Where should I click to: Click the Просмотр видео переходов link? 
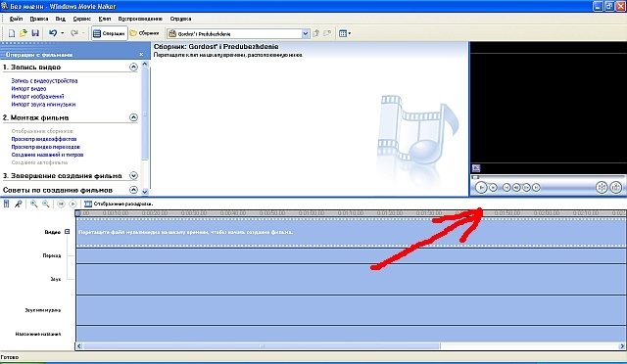click(46, 147)
